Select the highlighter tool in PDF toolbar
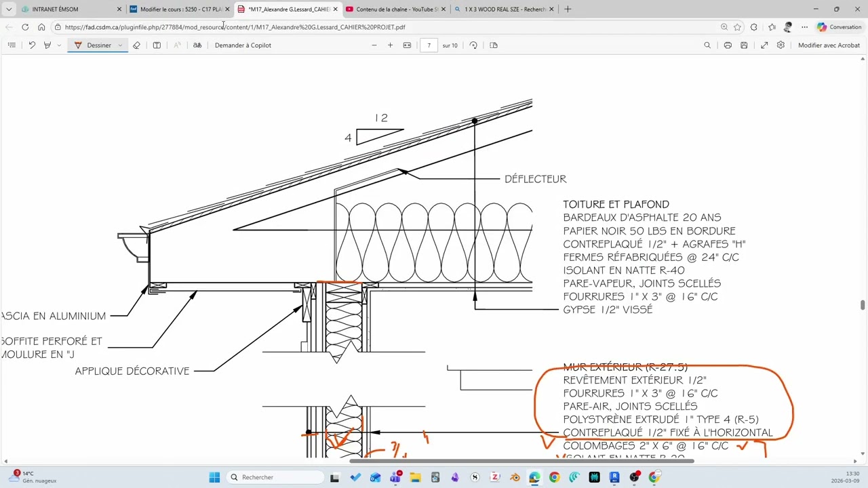This screenshot has height=488, width=868. tap(47, 45)
